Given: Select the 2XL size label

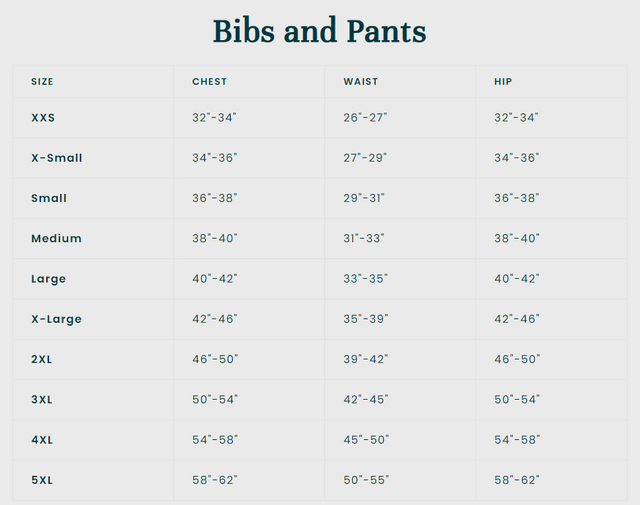Looking at the screenshot, I should pos(42,359).
